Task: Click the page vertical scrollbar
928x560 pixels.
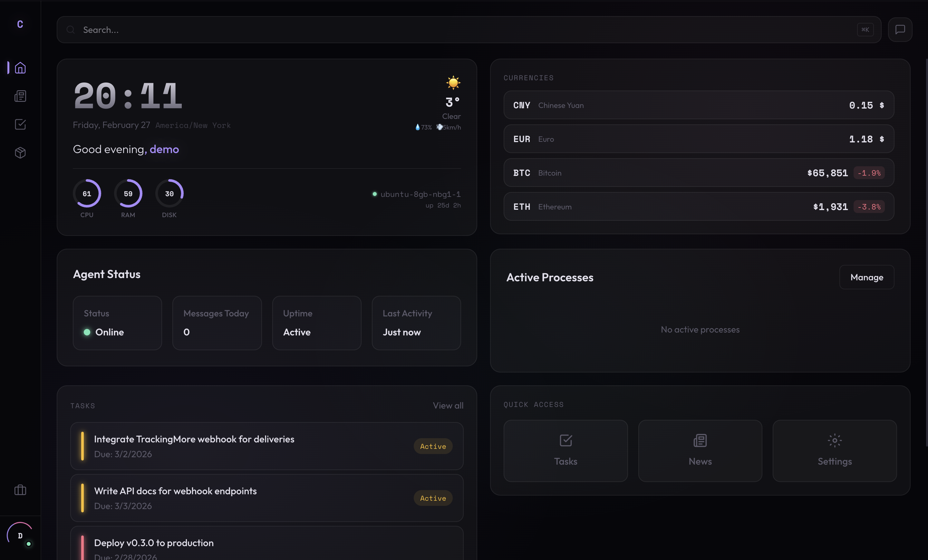Action: pos(926,252)
